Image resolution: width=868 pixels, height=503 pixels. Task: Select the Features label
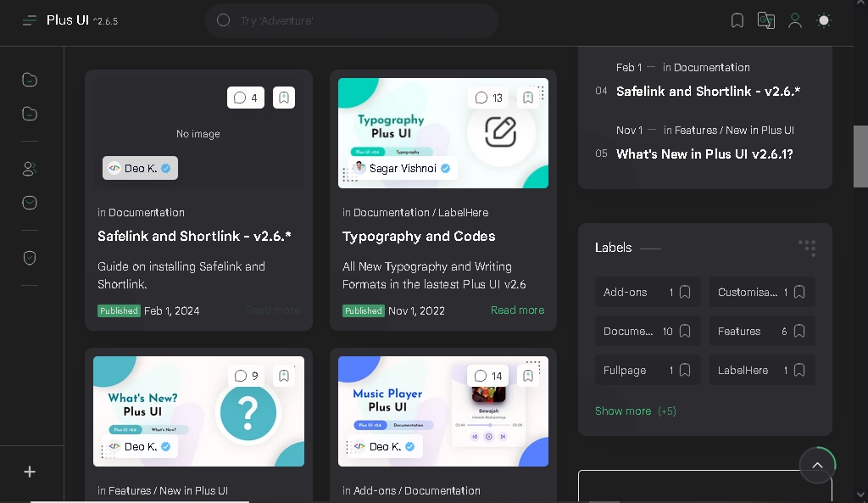[x=762, y=332]
